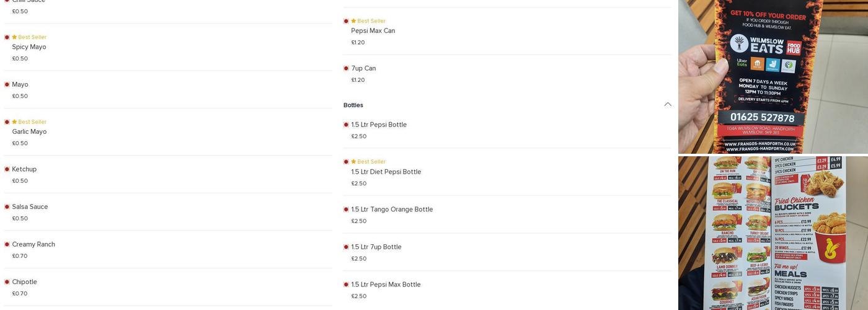
Task: Select the Mayo sauce item
Action: click(x=20, y=85)
